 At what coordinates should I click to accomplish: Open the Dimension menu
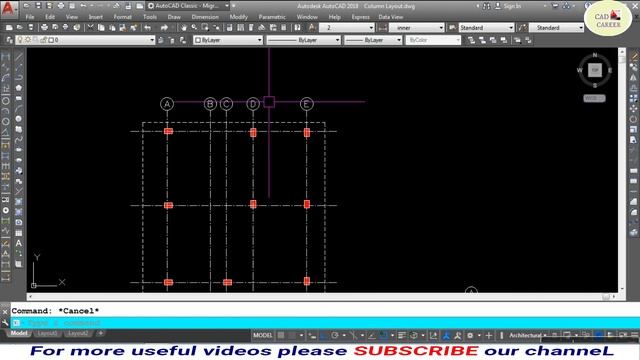tap(205, 17)
